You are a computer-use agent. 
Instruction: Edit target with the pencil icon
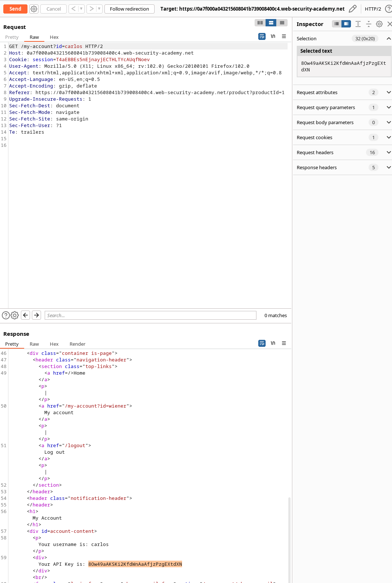(353, 9)
